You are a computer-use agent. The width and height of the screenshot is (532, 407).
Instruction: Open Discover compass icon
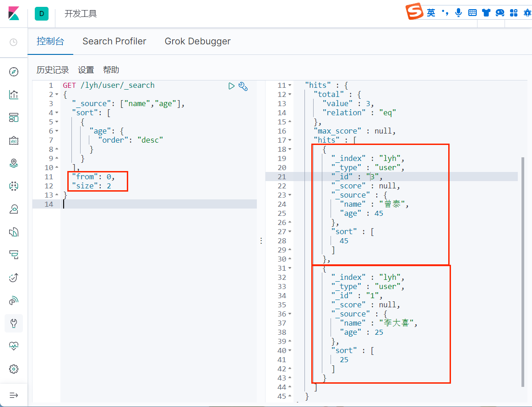(14, 72)
